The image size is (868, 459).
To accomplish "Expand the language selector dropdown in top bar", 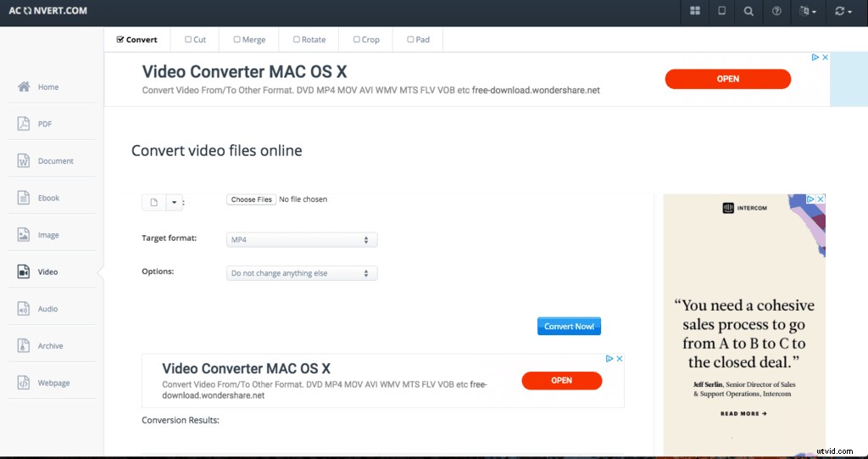I will pyautogui.click(x=808, y=11).
